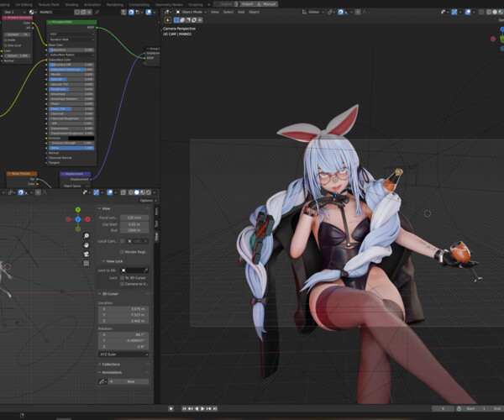The image size is (504, 420).
Task: Open the Global transform orientation dropdown
Action: (313, 13)
